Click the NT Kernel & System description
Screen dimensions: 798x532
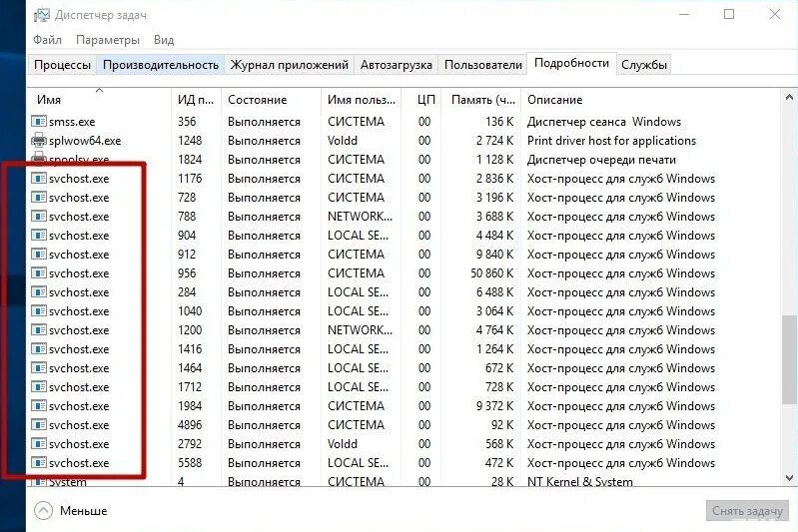coord(579,481)
